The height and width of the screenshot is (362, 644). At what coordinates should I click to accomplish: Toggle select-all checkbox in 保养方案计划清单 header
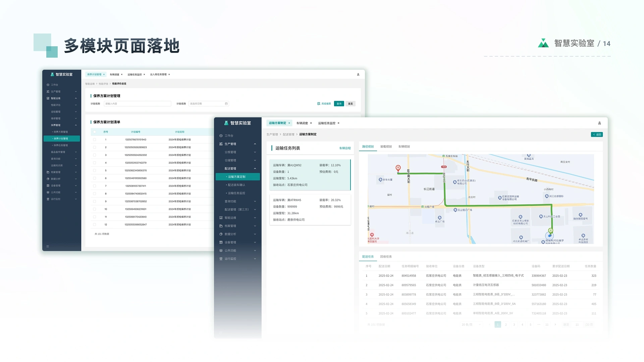pos(95,132)
